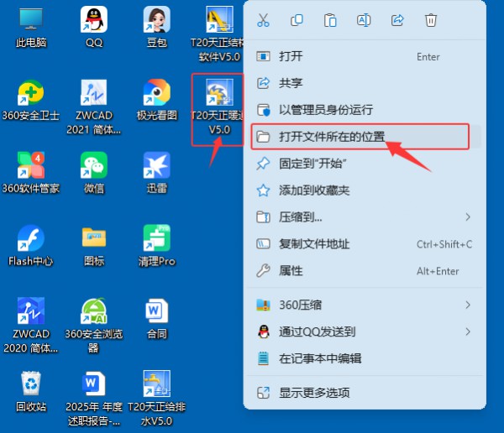Select the 合同 Word document

click(x=157, y=319)
